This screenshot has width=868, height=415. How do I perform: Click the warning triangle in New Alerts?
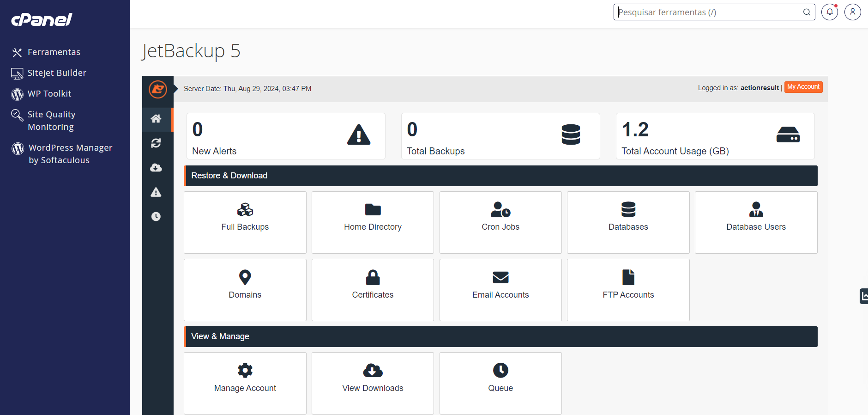359,135
